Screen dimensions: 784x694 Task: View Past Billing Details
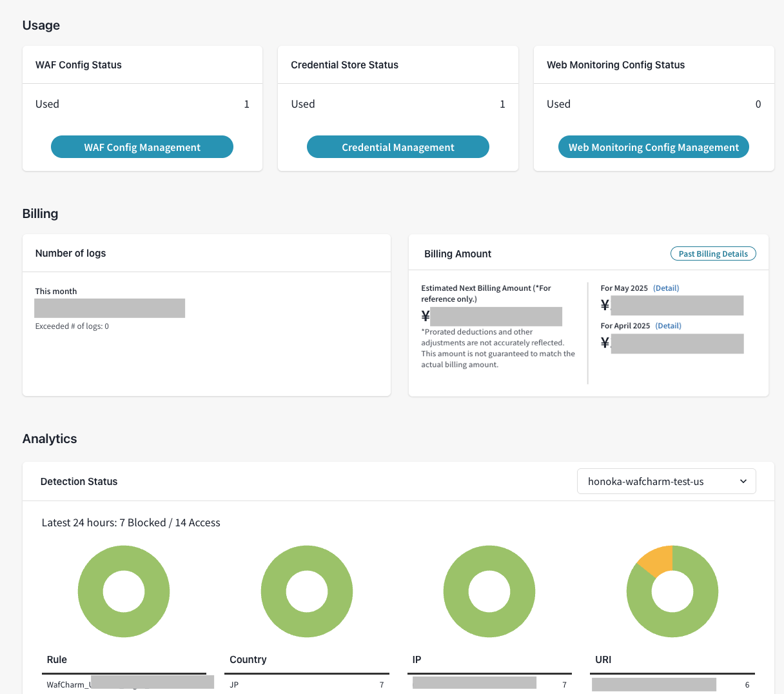tap(713, 254)
